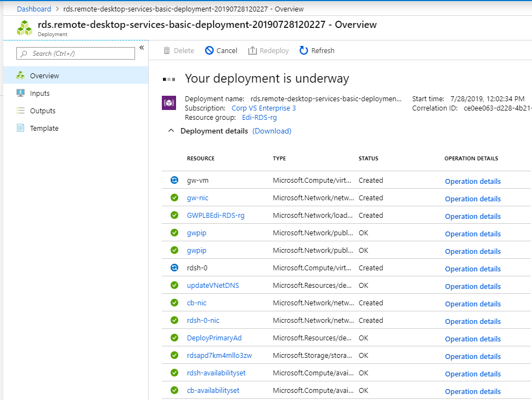Click the Cancel deployment icon
532x400 pixels.
(209, 50)
